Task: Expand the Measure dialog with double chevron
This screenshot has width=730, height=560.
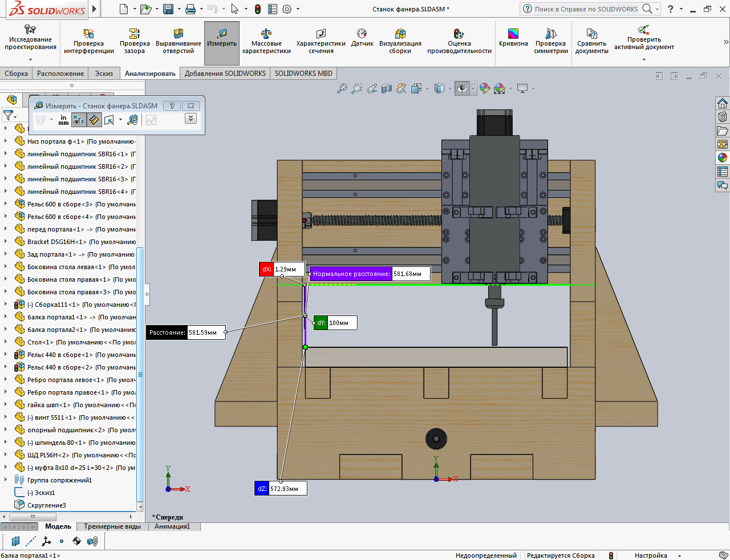Action: tap(191, 119)
